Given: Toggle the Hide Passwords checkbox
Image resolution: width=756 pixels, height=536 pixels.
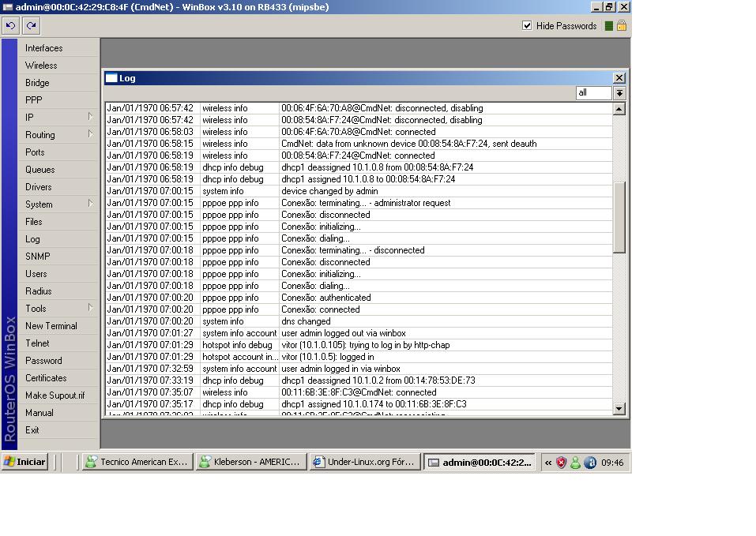Looking at the screenshot, I should (527, 25).
